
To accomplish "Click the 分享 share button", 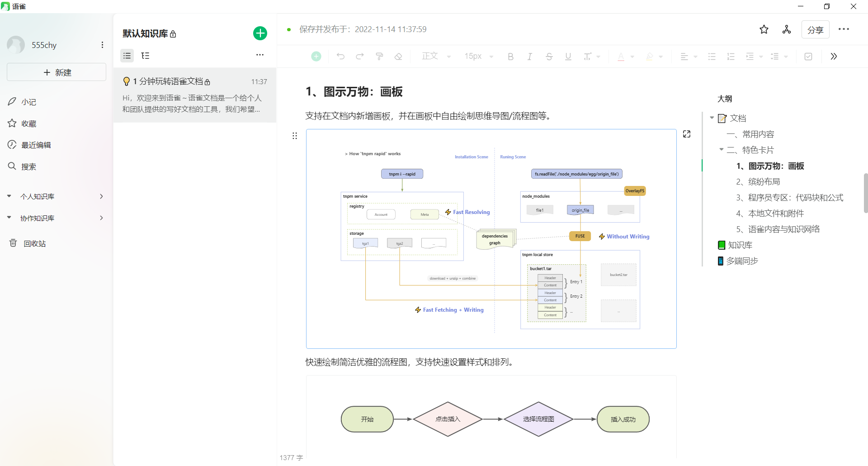I will [816, 30].
